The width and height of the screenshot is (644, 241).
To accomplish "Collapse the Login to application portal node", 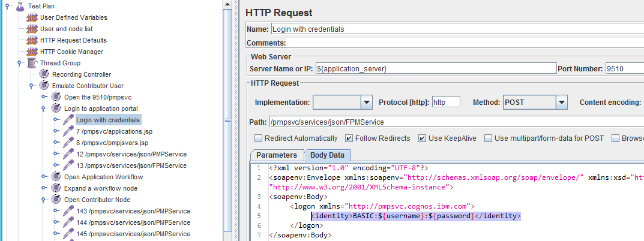I will 44,109.
